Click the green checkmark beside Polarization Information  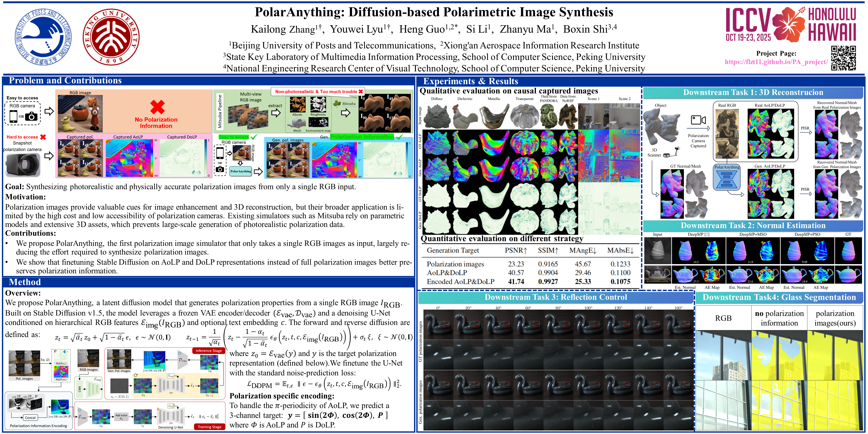[x=400, y=137]
